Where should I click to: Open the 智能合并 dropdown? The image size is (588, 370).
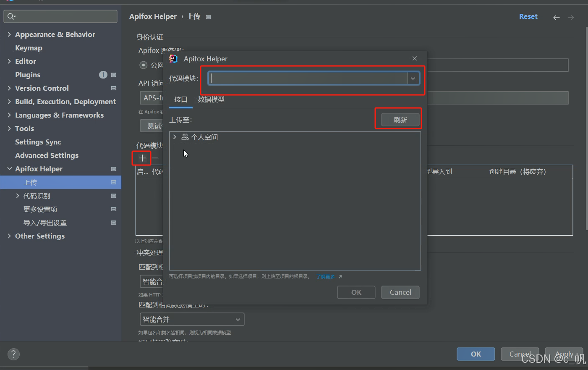(192, 319)
